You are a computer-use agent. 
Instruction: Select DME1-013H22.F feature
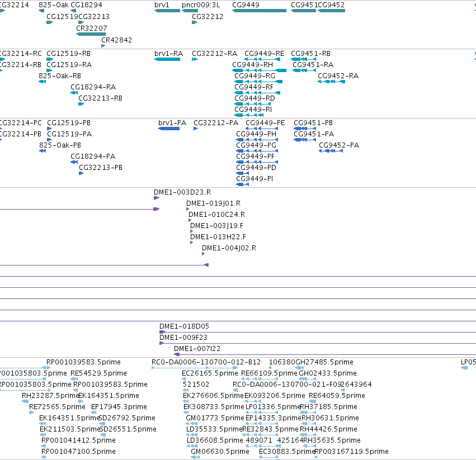click(191, 243)
